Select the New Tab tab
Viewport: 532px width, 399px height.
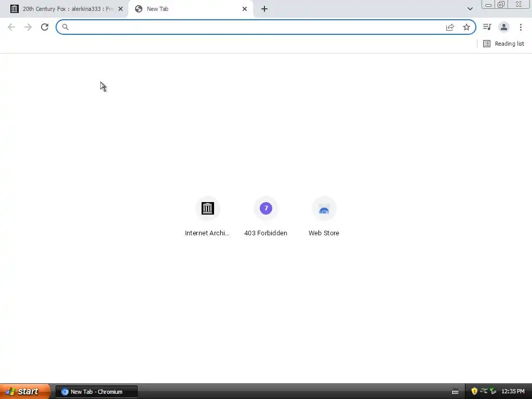[x=190, y=9]
